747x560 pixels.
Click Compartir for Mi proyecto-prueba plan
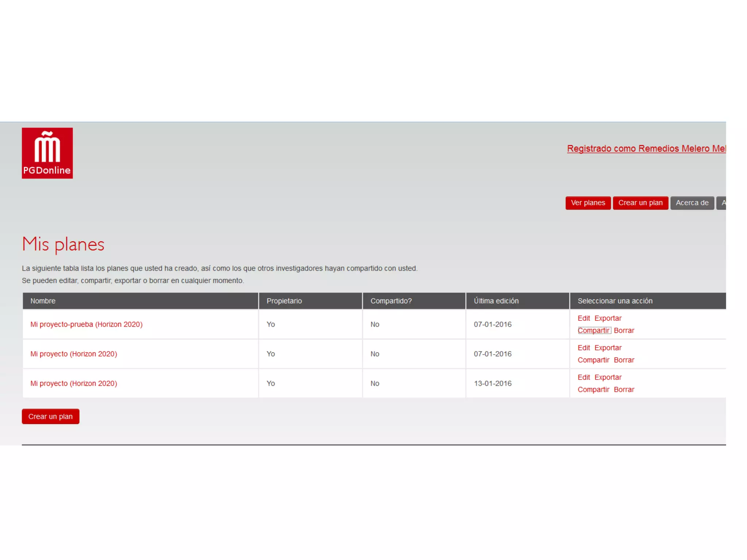tap(593, 330)
